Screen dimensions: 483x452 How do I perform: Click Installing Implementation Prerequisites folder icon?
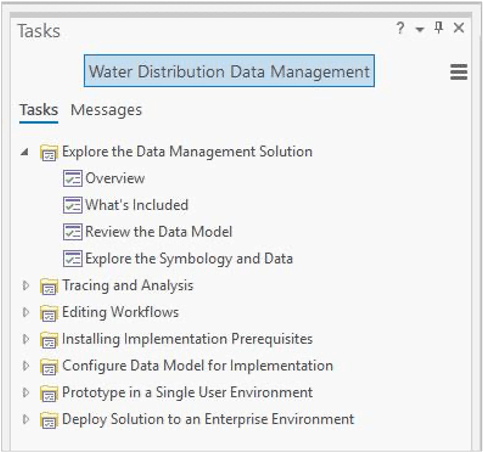tap(49, 340)
